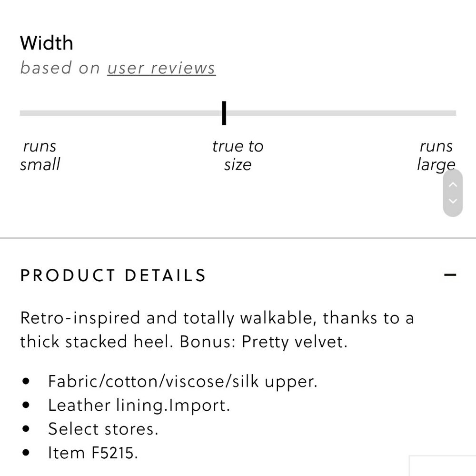Click the white box in bottom-right corner
This screenshot has width=476, height=476.
click(x=443, y=466)
